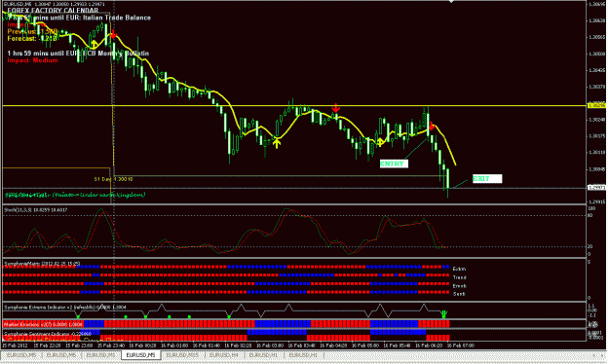Image resolution: width=609 pixels, height=364 pixels.
Task: Click the red Impact: Medium label
Action: tap(32, 60)
